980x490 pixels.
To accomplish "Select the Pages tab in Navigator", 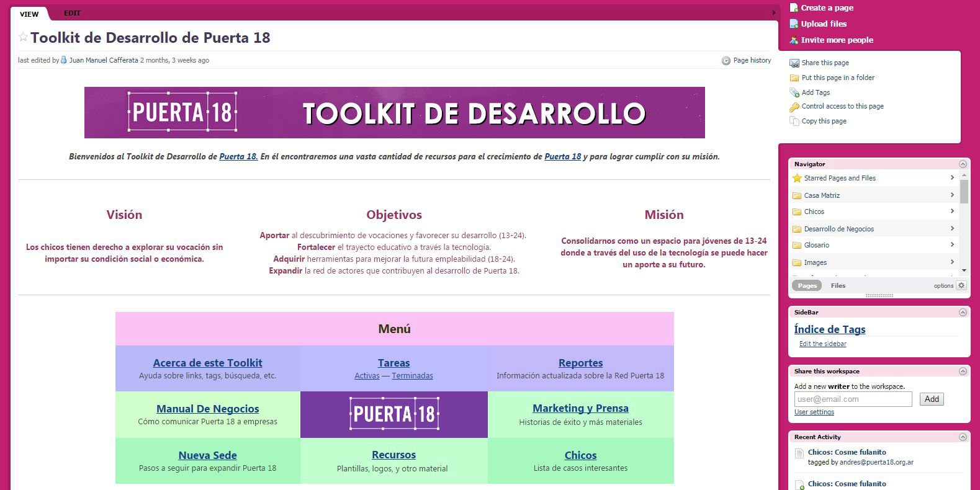I will (807, 285).
